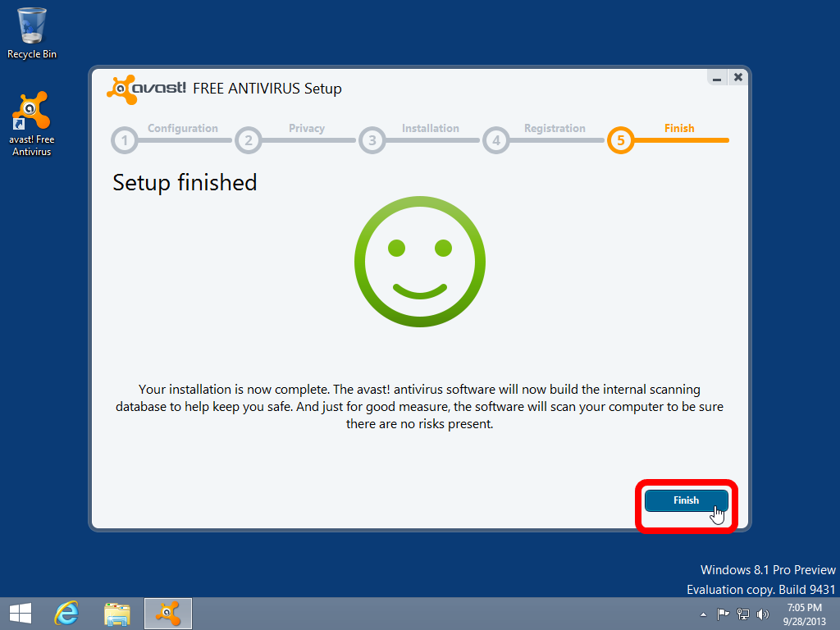840x630 pixels.
Task: Click the avast! logo in setup header
Action: pos(147,88)
